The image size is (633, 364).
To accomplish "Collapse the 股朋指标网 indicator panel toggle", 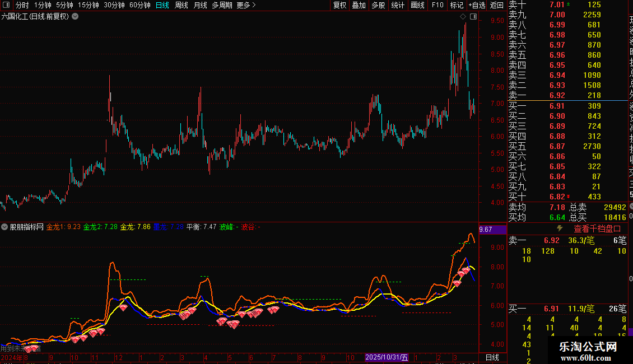I will coord(4,227).
